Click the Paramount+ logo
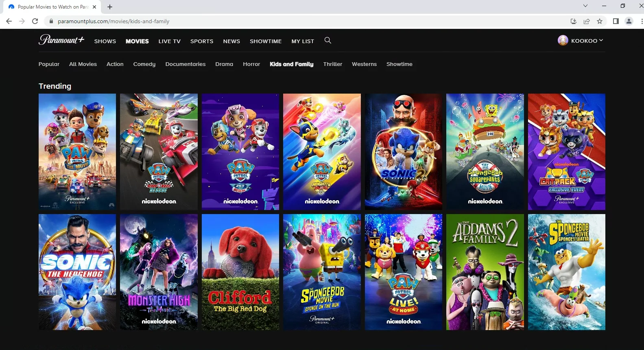 pyautogui.click(x=61, y=39)
